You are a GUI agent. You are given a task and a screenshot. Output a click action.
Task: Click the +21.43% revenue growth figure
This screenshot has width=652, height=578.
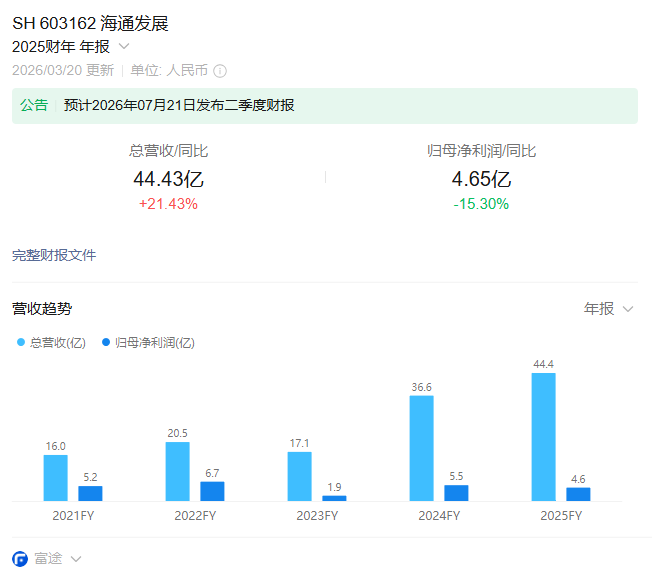tap(168, 204)
